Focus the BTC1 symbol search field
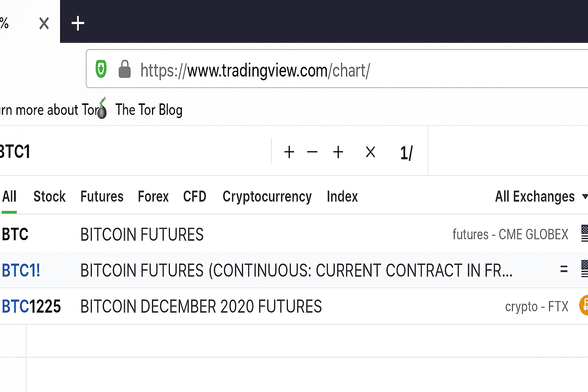This screenshot has width=588, height=392. 134,152
